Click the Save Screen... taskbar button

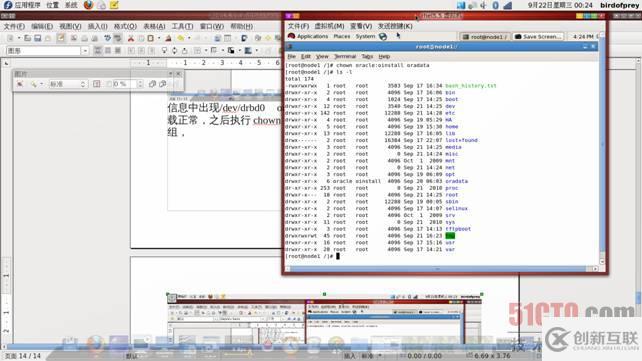pyautogui.click(x=538, y=37)
